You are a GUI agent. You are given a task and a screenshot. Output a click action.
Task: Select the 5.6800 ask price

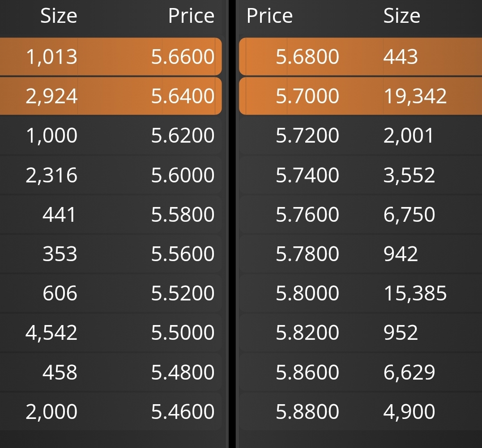pyautogui.click(x=307, y=56)
